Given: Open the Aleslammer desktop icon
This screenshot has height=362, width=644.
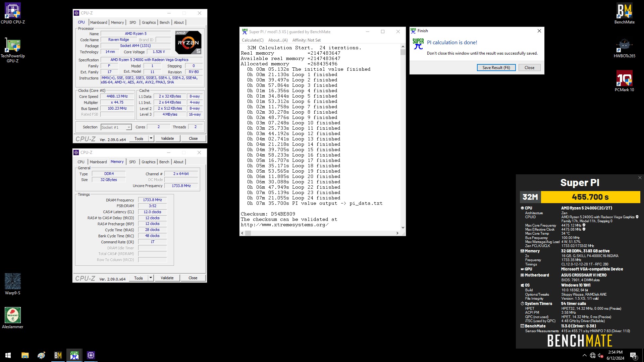Looking at the screenshot, I should pyautogui.click(x=13, y=318).
